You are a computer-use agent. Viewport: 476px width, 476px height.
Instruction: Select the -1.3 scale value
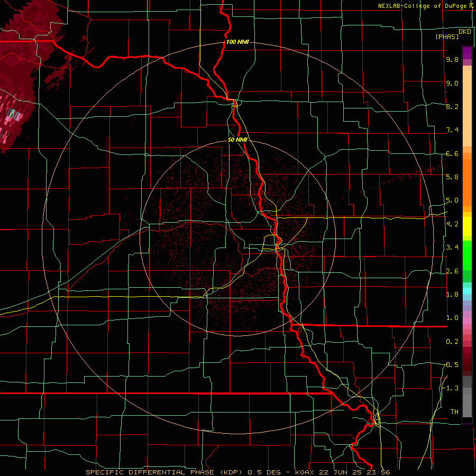click(451, 388)
